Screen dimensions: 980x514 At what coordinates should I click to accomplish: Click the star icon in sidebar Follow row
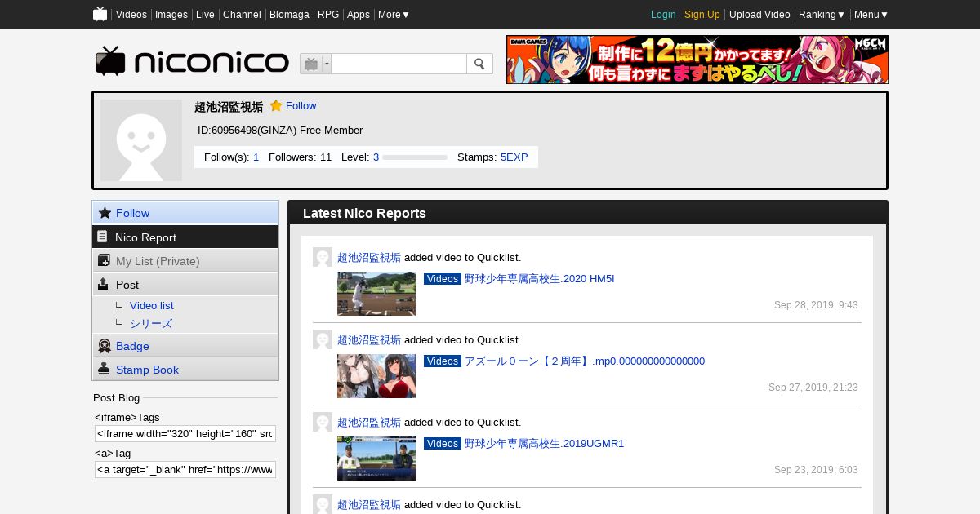[105, 213]
